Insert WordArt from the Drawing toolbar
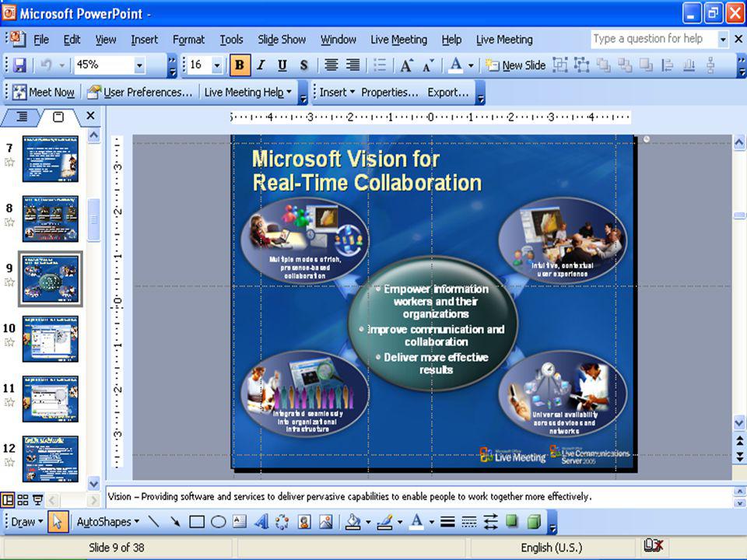 (261, 522)
